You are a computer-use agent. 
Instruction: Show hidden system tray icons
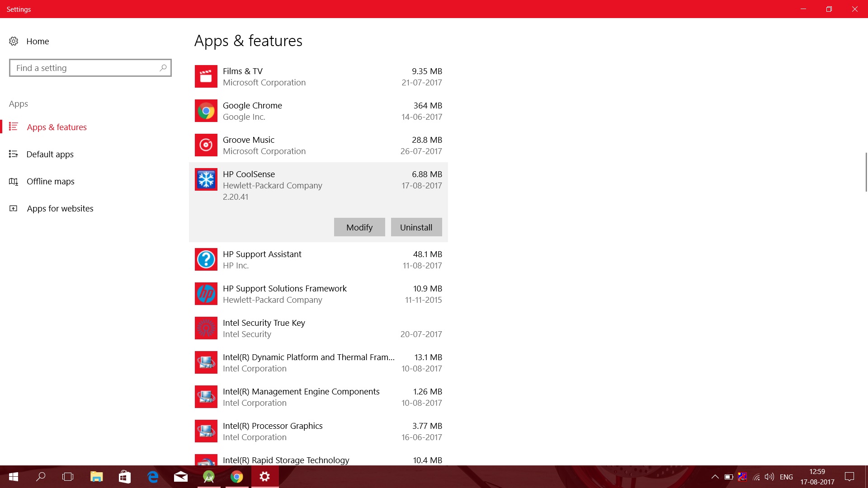(x=715, y=477)
